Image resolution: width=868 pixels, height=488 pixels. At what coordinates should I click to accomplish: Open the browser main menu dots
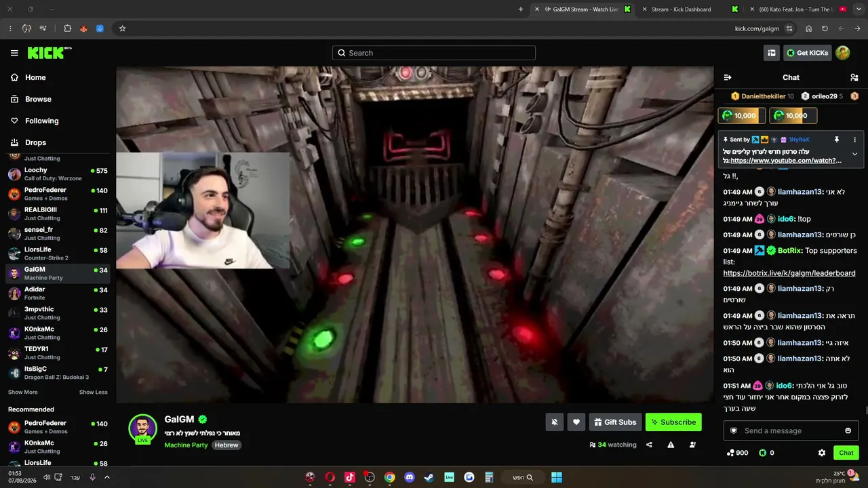click(10, 28)
